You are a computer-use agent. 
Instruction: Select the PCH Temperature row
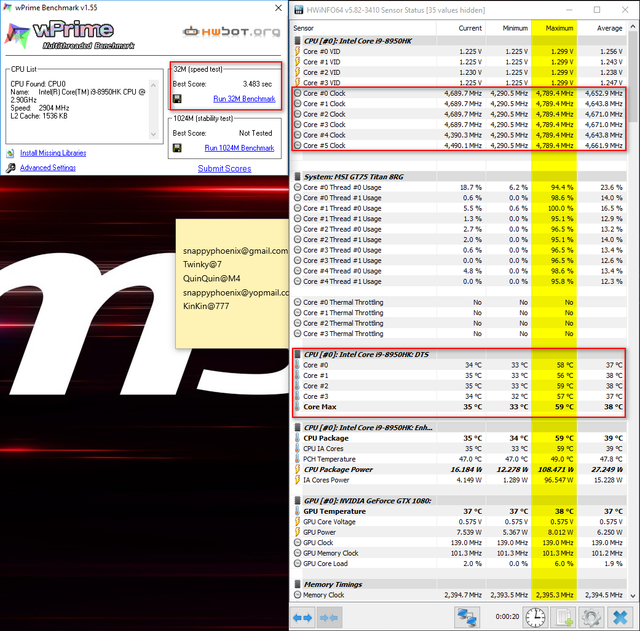pos(460,459)
